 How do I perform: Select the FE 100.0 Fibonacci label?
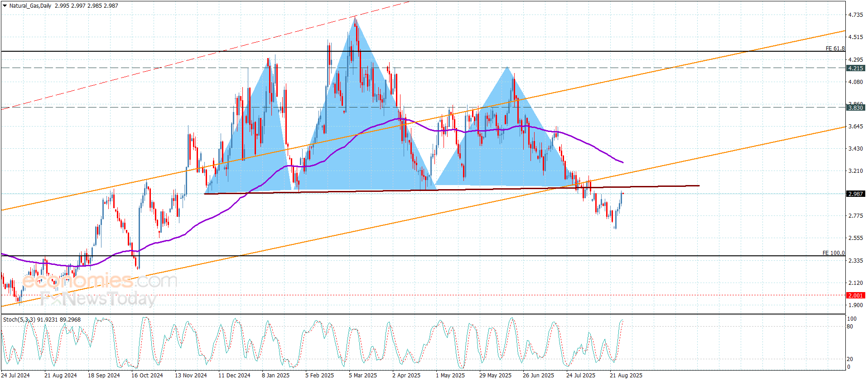pos(833,253)
